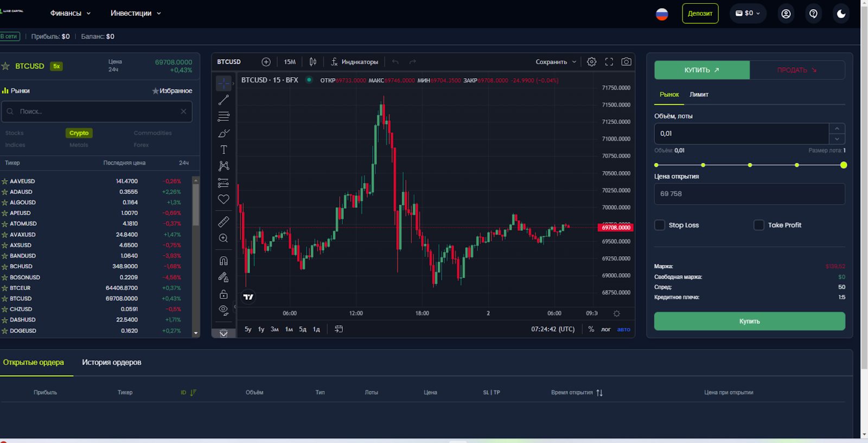
Task: Sort orders by ID column
Action: [188, 393]
